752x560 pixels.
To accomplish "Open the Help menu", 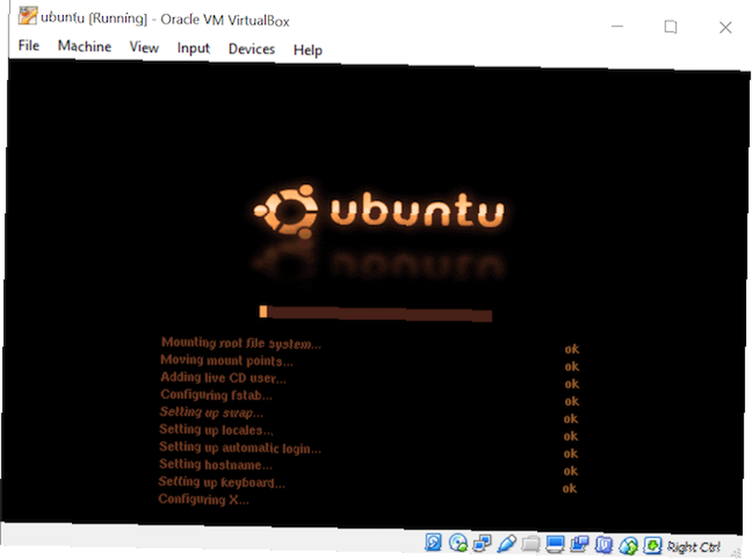I will tap(308, 50).
